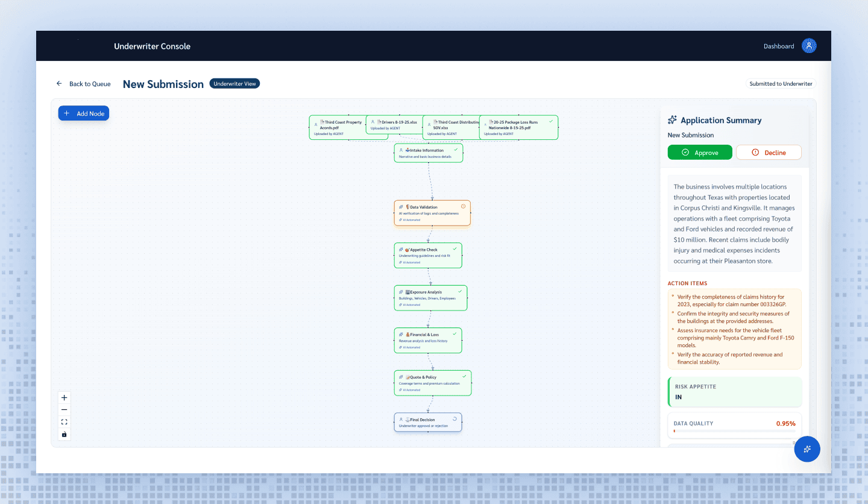Screen dimensions: 868x504
Task: Click the back arrow beside Back to Queue
Action: (59, 84)
